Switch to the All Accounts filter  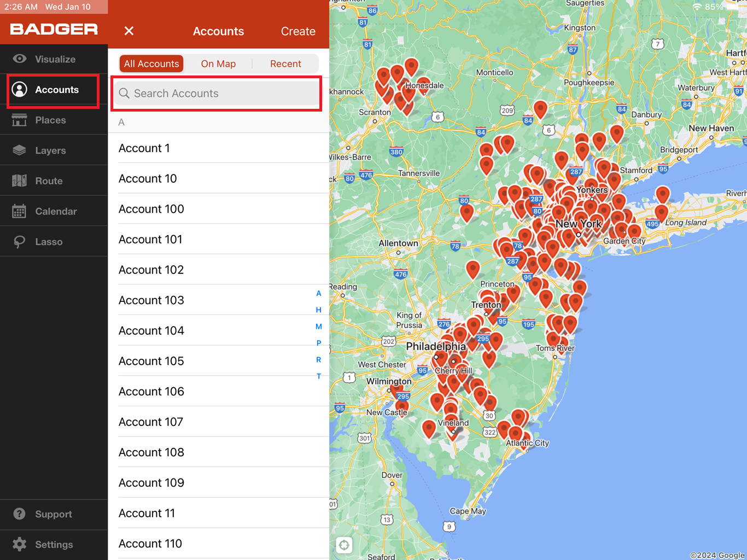pos(151,64)
